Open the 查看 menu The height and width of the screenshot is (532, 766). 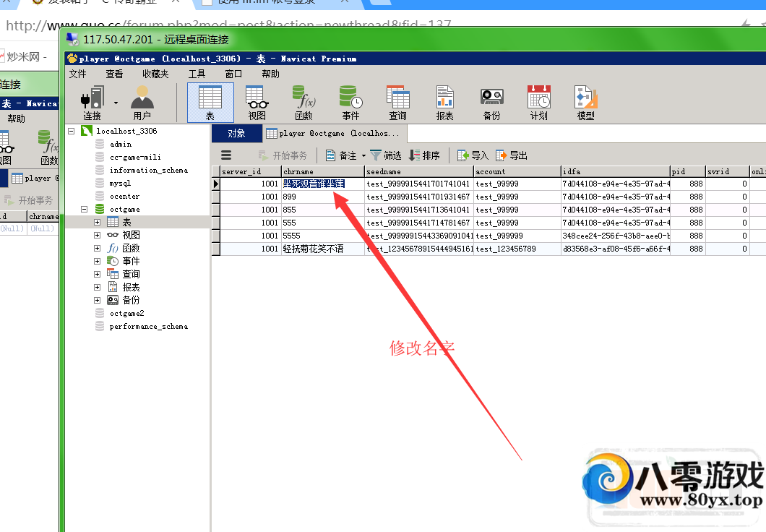click(114, 74)
